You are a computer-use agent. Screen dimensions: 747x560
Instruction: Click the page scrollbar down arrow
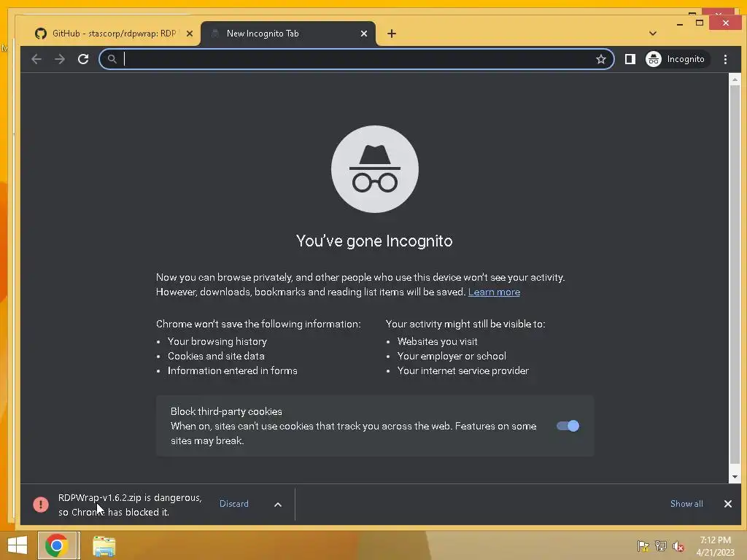tap(735, 477)
